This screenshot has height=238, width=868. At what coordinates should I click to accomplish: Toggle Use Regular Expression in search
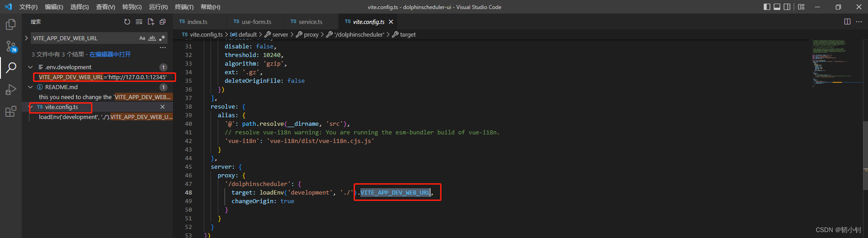coord(162,38)
